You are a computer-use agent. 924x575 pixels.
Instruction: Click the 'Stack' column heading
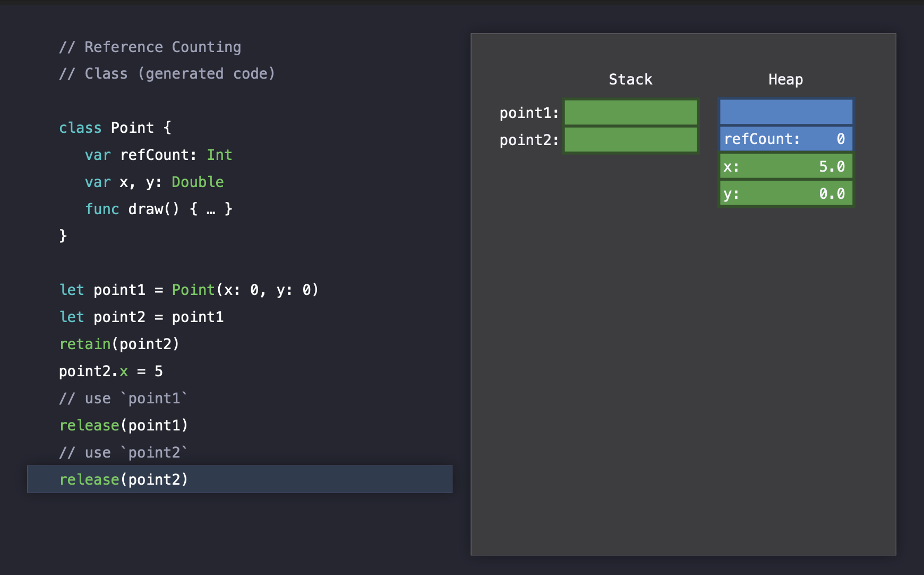[x=630, y=80]
